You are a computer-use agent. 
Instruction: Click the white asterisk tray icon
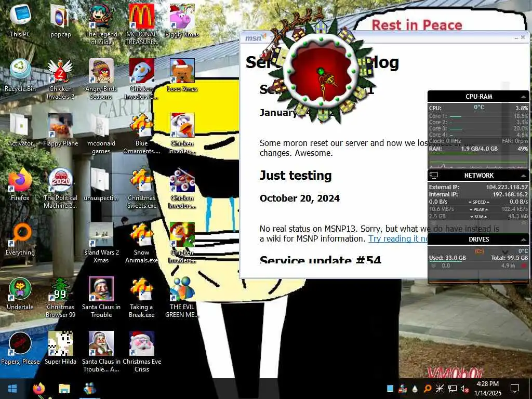[x=440, y=389]
